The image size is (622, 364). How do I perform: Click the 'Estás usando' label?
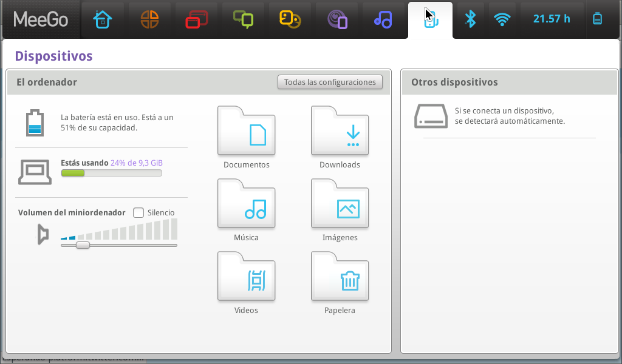tap(84, 163)
